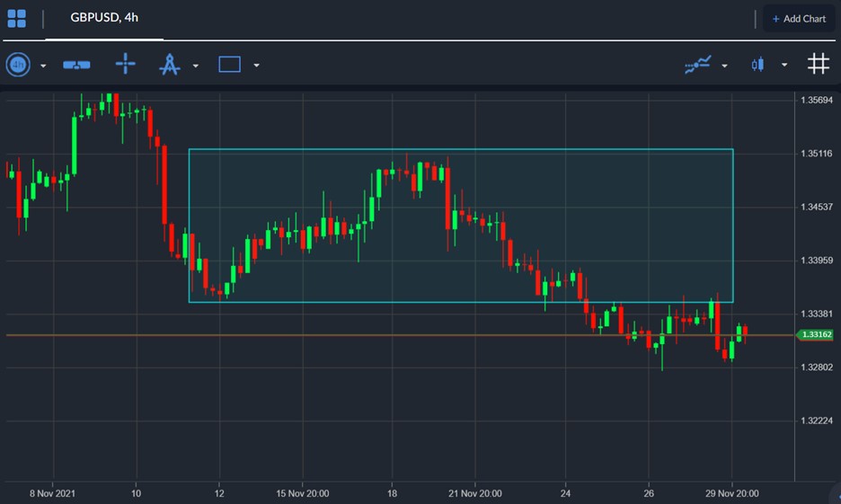841x504 pixels.
Task: Click the 1.34537 price axis label
Action: tap(817, 207)
